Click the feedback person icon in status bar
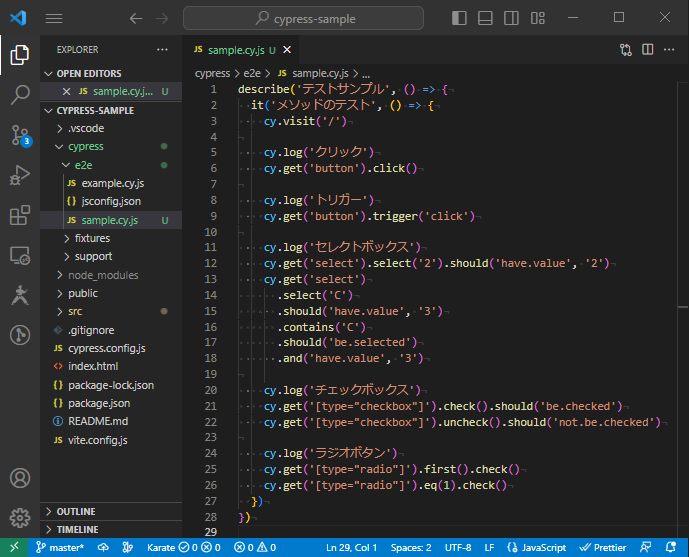689x557 pixels. [x=645, y=547]
